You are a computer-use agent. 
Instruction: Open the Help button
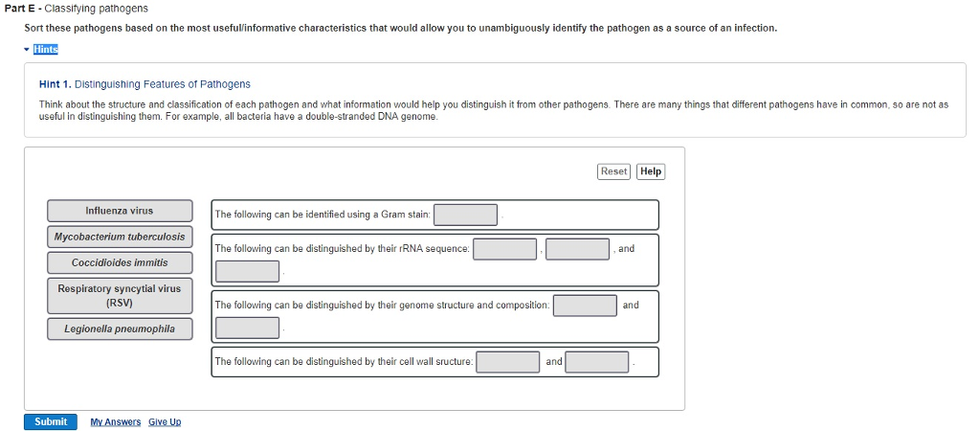[651, 171]
